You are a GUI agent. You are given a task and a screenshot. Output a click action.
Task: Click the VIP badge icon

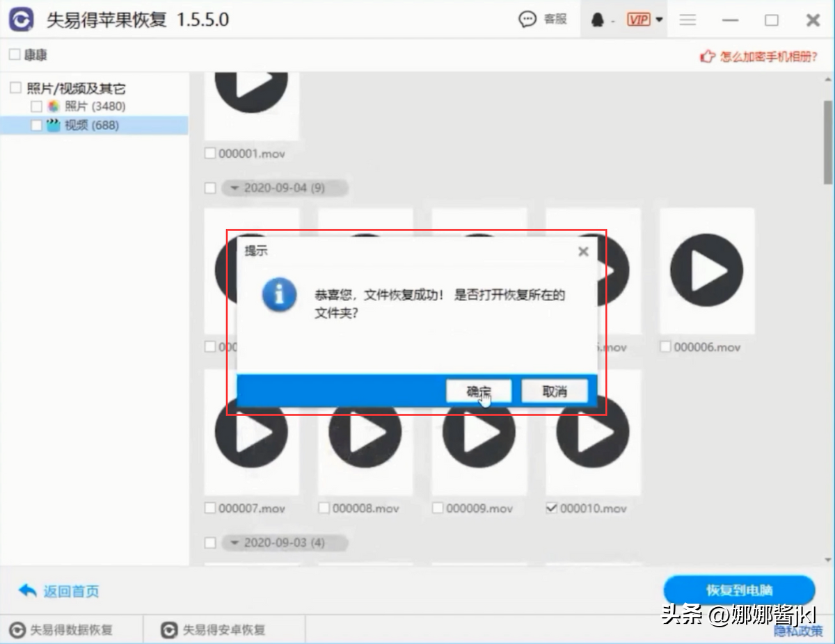639,19
